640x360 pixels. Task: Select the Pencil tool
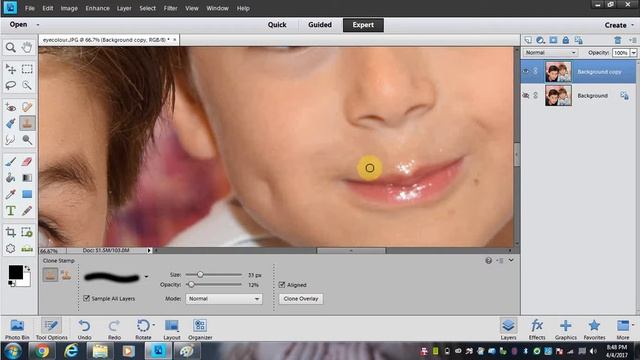(x=27, y=211)
